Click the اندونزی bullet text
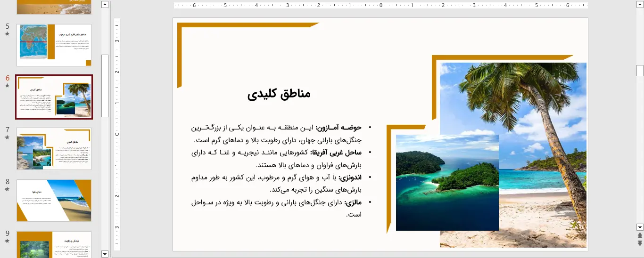644x258 pixels. 276,184
